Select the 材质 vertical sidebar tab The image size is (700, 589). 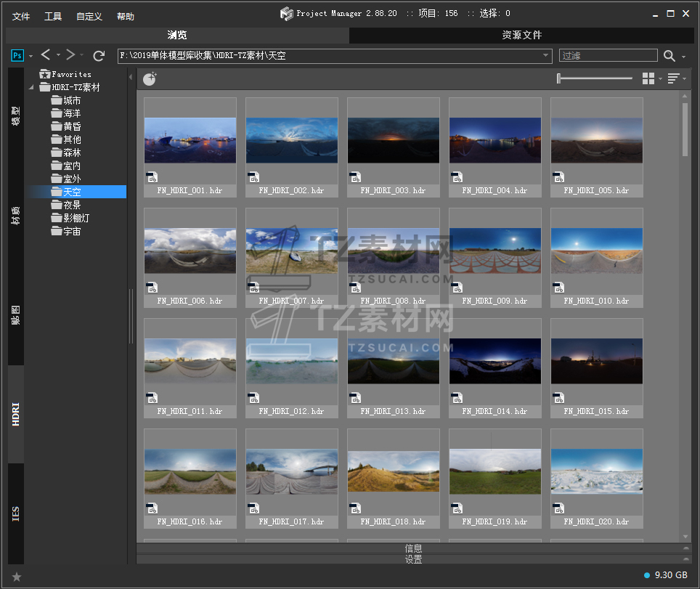(x=16, y=216)
